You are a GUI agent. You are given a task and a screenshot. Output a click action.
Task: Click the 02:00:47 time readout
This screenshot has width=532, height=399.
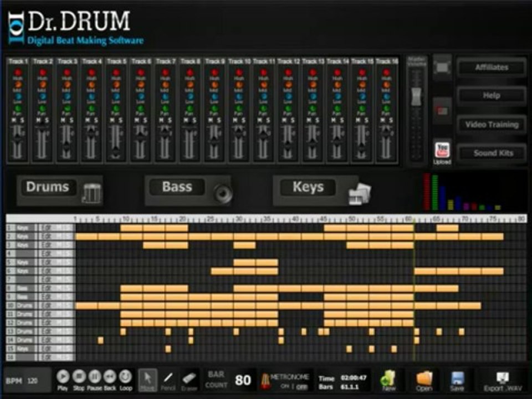[354, 377]
